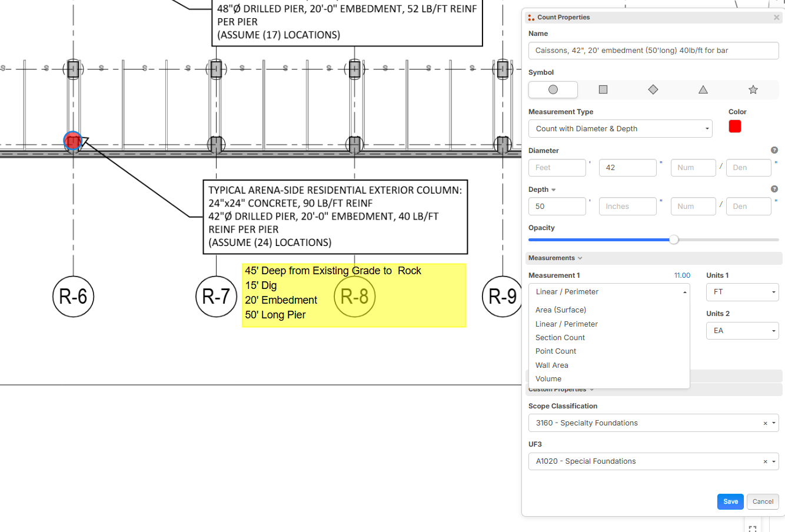Screen dimensions: 785x532
Task: Click the Depth help question icon
Action: pos(774,189)
